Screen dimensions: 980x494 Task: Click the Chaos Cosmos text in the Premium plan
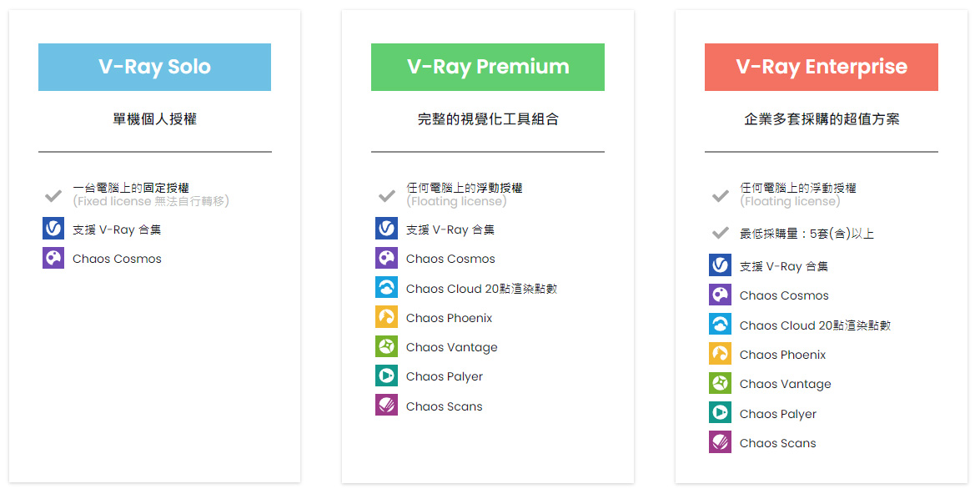450,259
